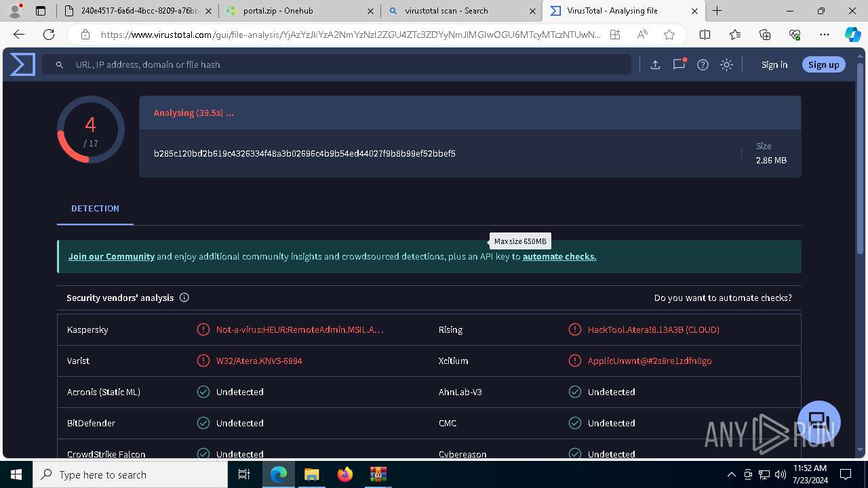Toggle the light/dark theme icon
Viewport: 868px width, 488px height.
click(x=726, y=64)
